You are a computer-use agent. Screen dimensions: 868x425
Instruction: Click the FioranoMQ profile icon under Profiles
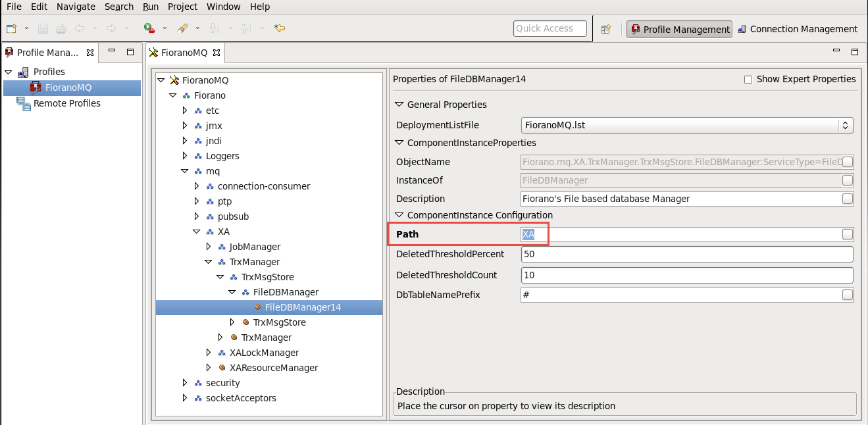(36, 87)
